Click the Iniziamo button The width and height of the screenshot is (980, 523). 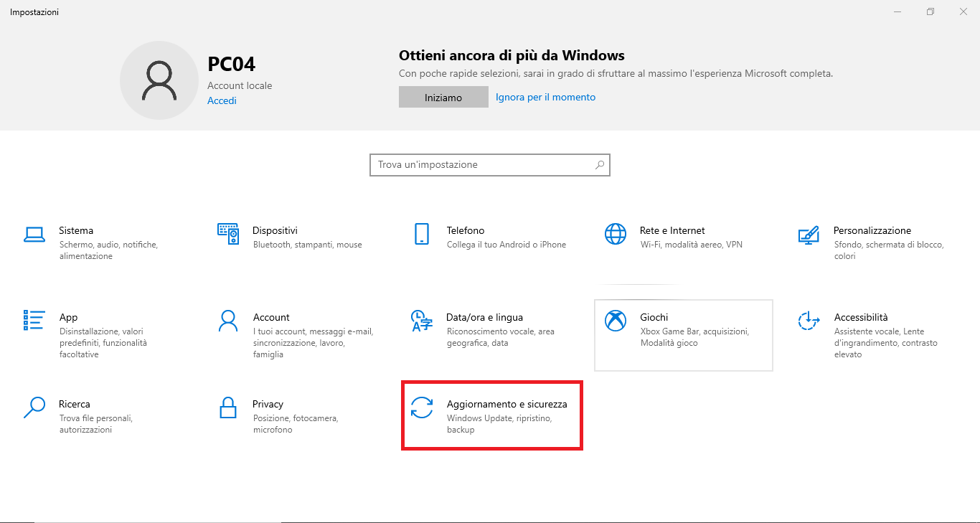coord(443,98)
